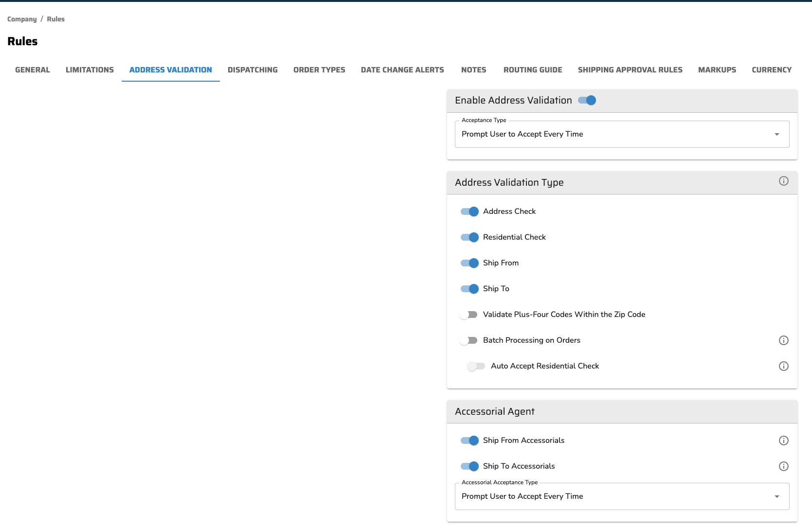This screenshot has height=528, width=812.
Task: View the Routing Guide tab
Action: tap(533, 70)
